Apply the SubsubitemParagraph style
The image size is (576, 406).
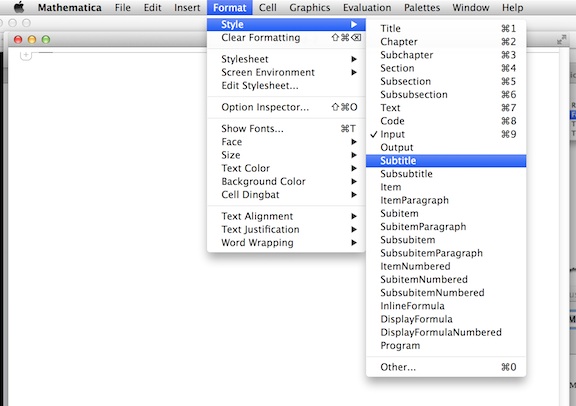point(446,254)
